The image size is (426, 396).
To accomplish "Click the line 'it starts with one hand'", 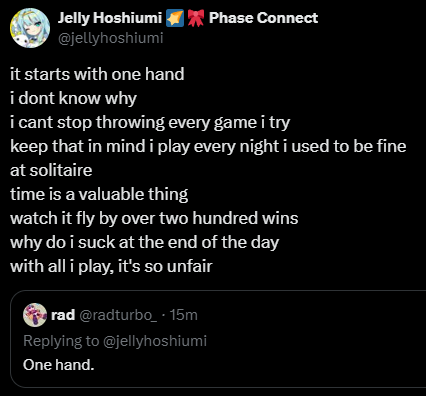I will coord(97,74).
